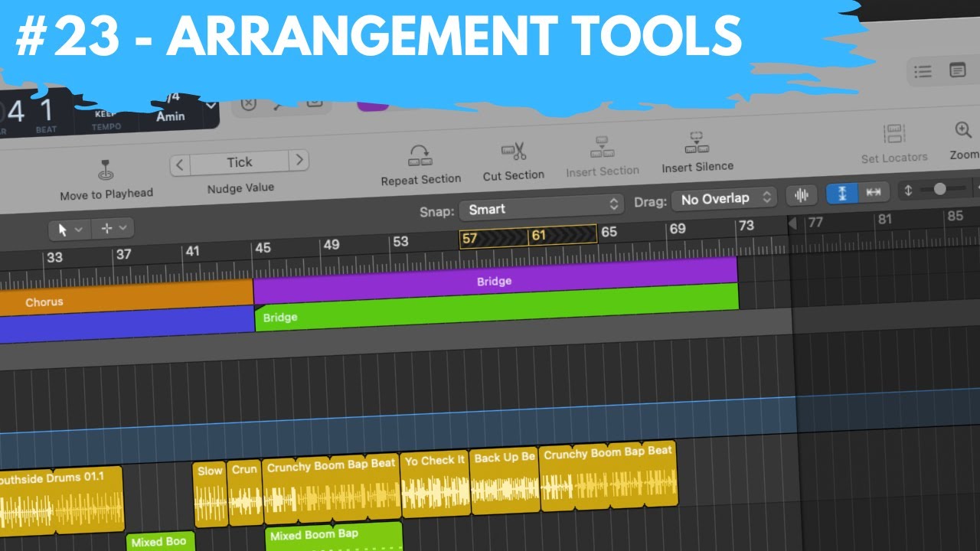
Task: Click the Set Locators icon
Action: pyautogui.click(x=893, y=135)
